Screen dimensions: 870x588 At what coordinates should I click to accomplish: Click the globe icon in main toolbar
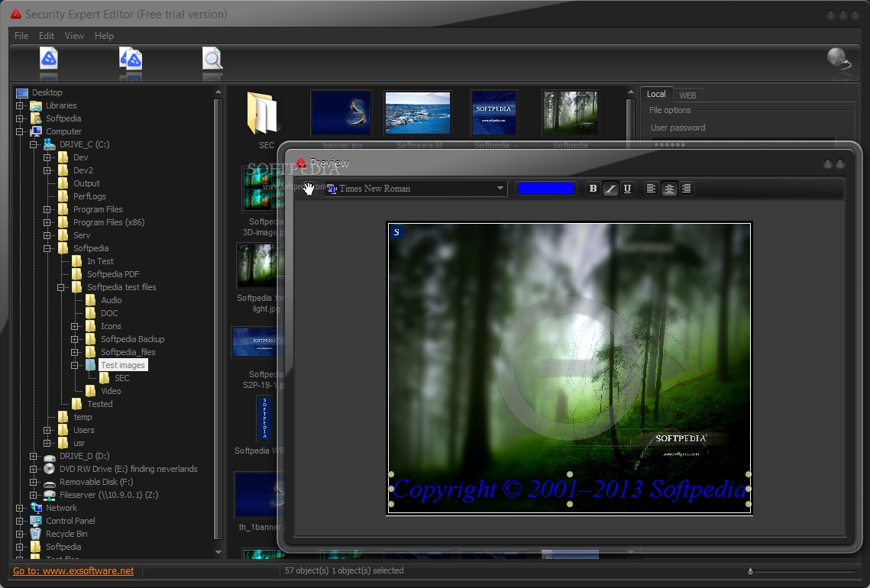(x=838, y=58)
